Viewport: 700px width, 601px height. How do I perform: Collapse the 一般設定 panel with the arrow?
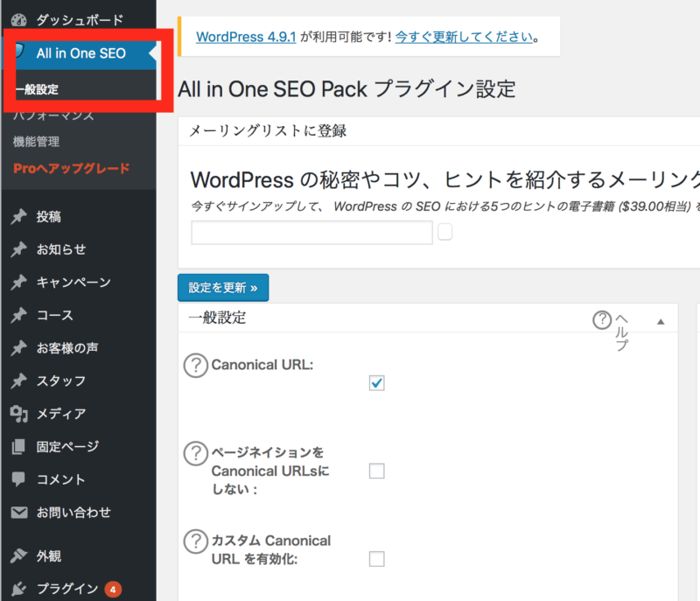661,322
